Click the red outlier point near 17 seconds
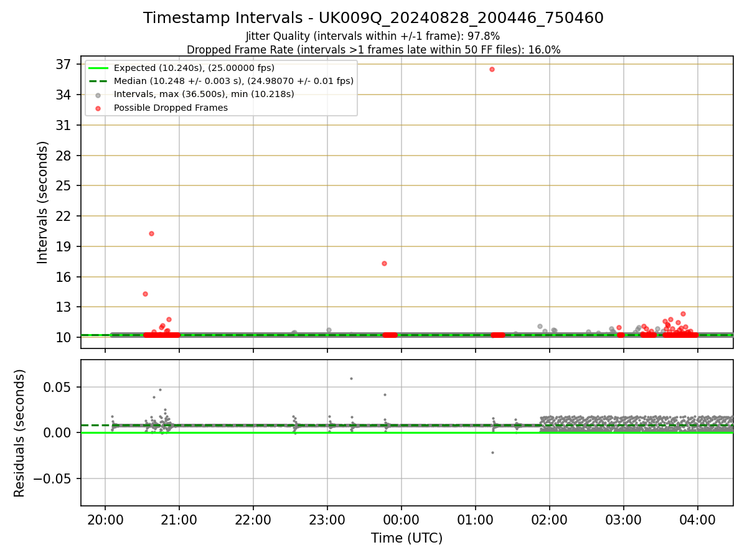Image resolution: width=747 pixels, height=560 pixels. click(x=384, y=263)
